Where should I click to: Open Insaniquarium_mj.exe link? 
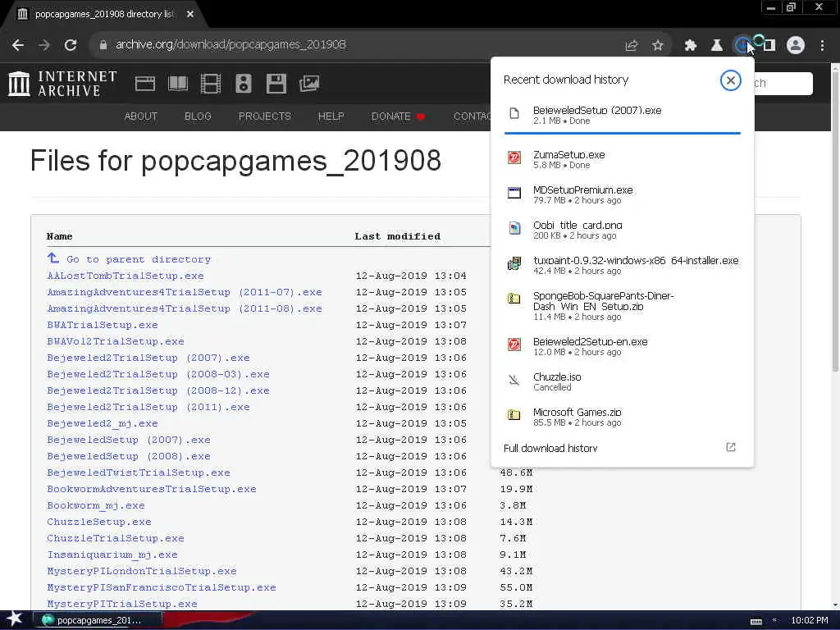(x=112, y=555)
